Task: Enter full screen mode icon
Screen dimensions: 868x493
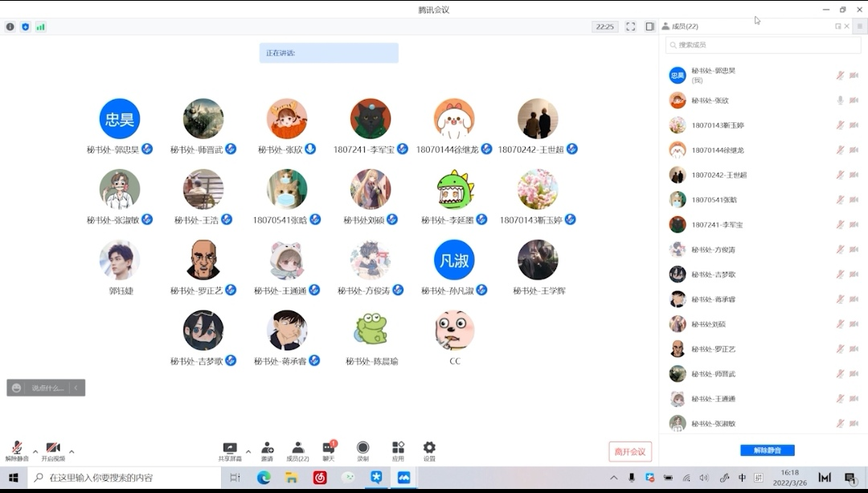Action: 631,27
